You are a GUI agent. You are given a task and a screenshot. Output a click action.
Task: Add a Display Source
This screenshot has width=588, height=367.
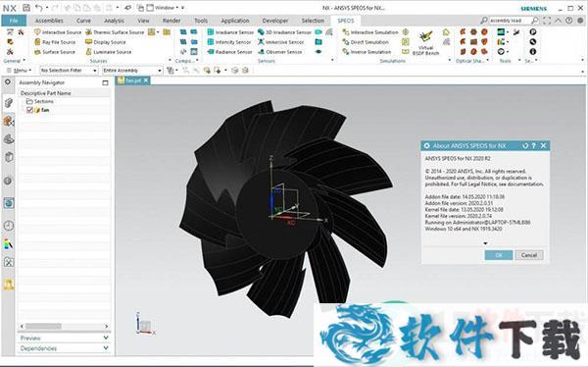pos(106,42)
